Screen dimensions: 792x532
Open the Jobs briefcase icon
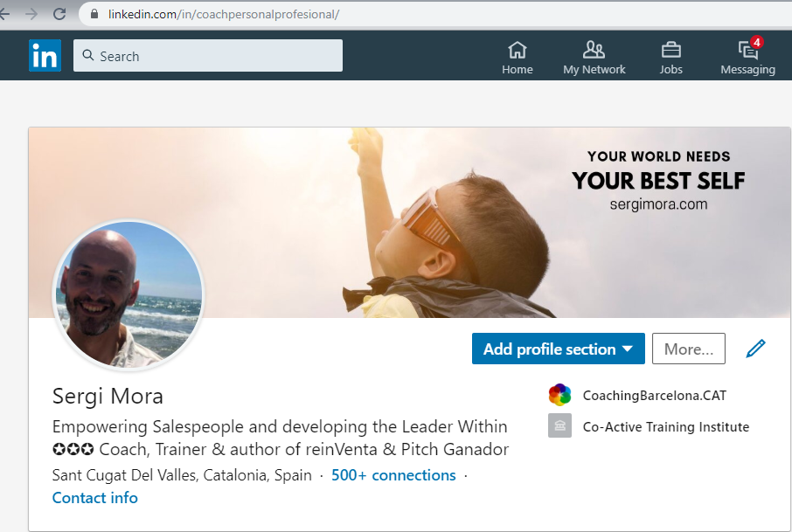(670, 50)
